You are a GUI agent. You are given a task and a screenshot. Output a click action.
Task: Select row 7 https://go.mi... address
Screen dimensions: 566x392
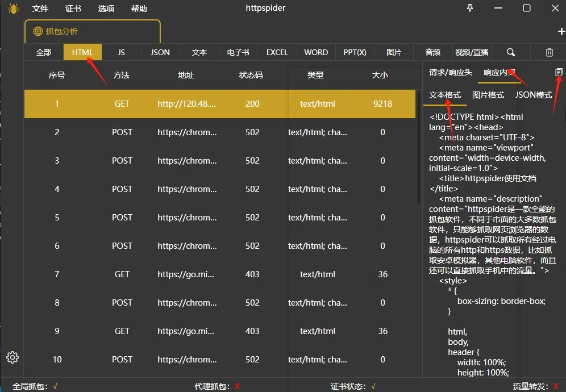[186, 274]
